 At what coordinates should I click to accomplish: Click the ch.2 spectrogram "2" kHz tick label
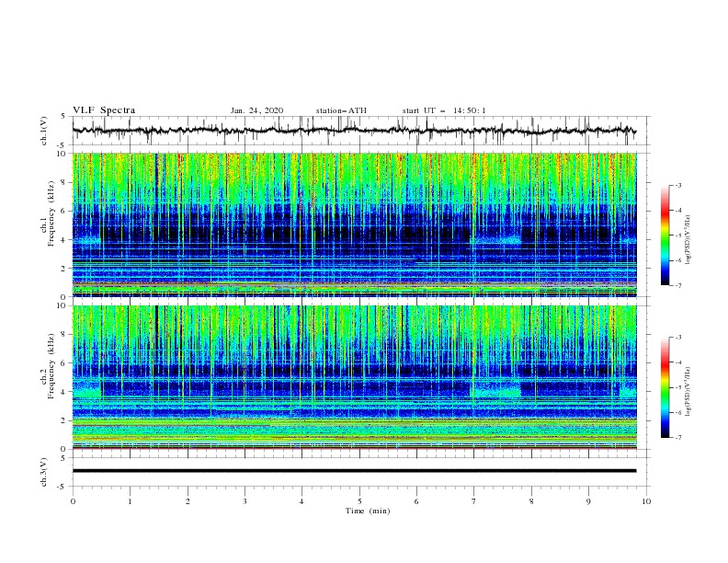tap(64, 420)
